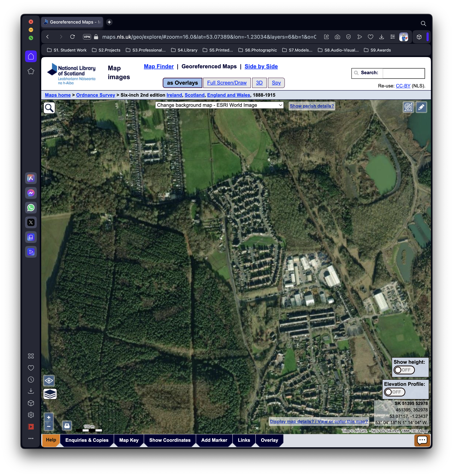Viewport: 453px width, 476px height.
Task: Zoom out using the minus button
Action: (x=49, y=426)
